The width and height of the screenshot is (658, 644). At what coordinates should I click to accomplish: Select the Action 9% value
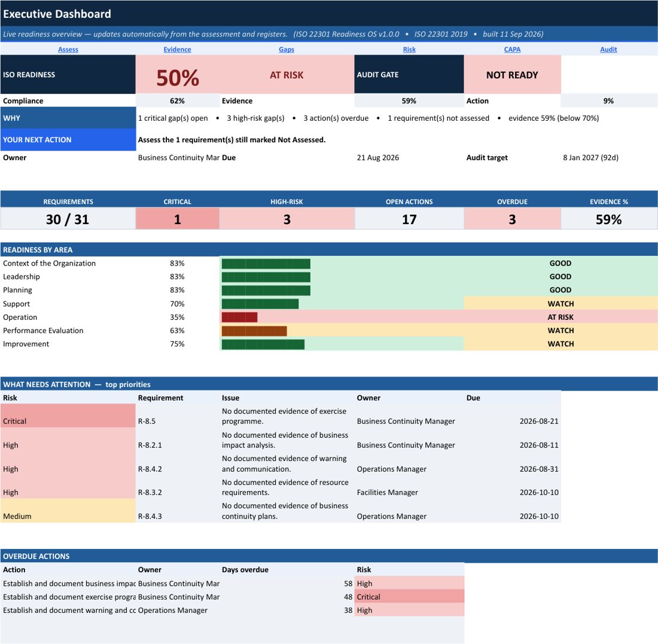coord(608,100)
